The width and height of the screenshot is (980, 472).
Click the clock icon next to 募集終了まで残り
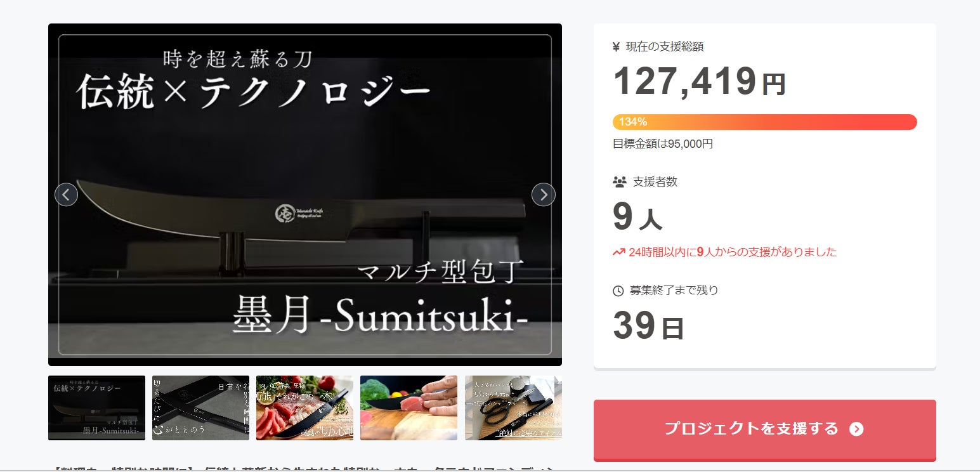tap(618, 291)
